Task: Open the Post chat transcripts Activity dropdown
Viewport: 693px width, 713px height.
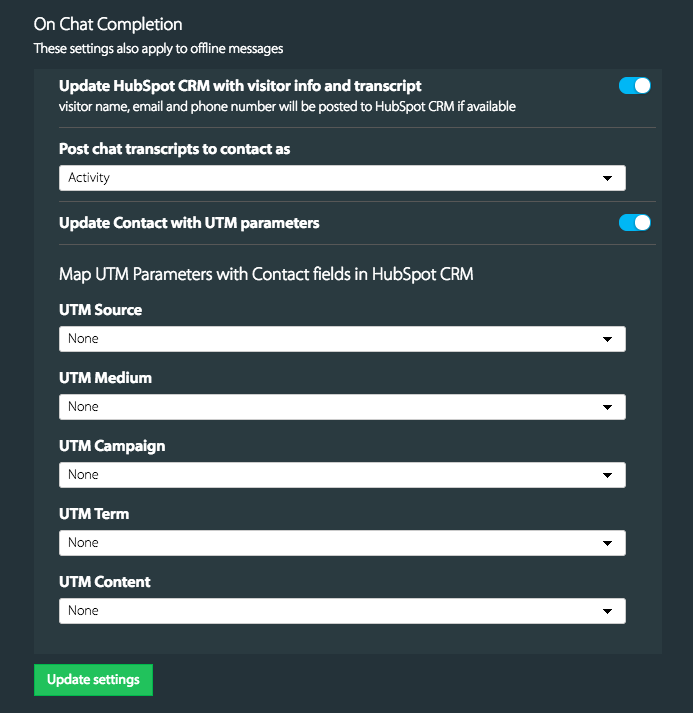Action: (342, 178)
